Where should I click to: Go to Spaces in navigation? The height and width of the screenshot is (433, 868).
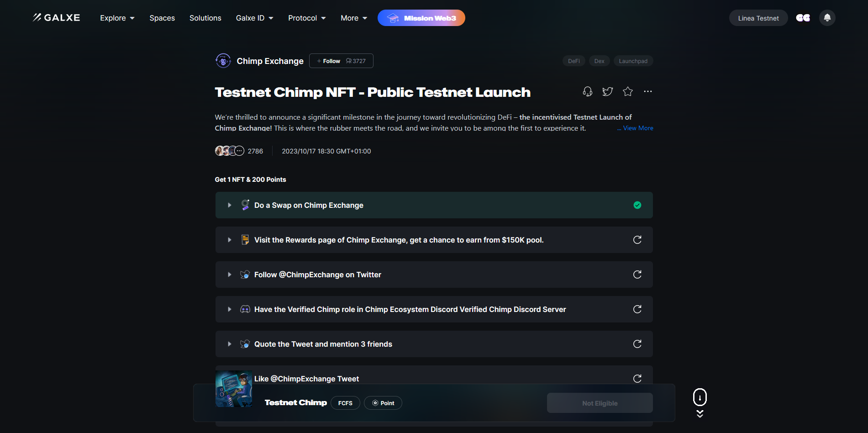click(x=162, y=18)
